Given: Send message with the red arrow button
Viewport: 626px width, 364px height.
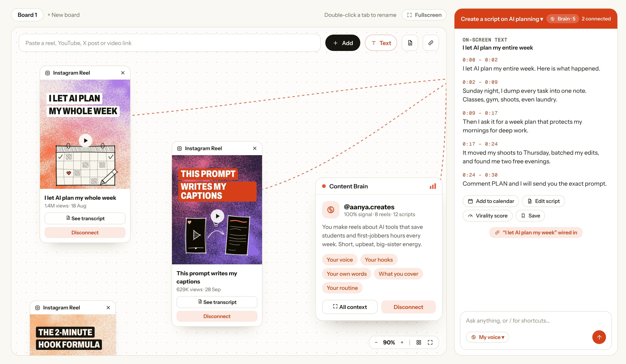Looking at the screenshot, I should (599, 337).
